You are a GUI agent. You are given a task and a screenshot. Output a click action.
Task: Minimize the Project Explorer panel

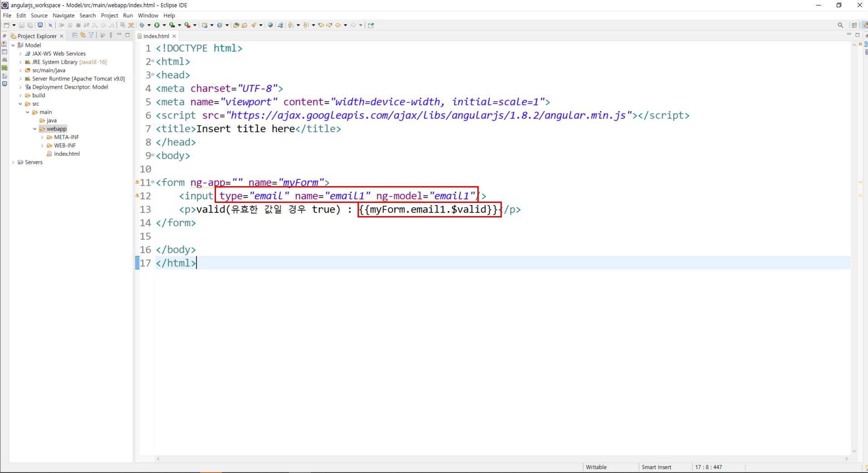[x=119, y=35]
